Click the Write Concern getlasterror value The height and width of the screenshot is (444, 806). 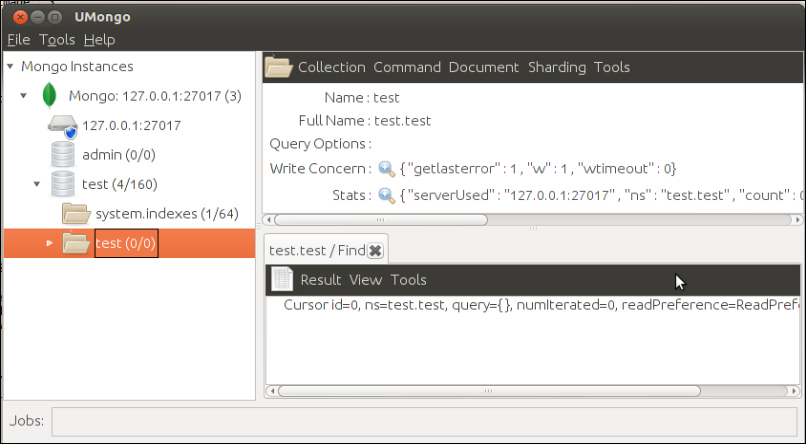coord(538,169)
